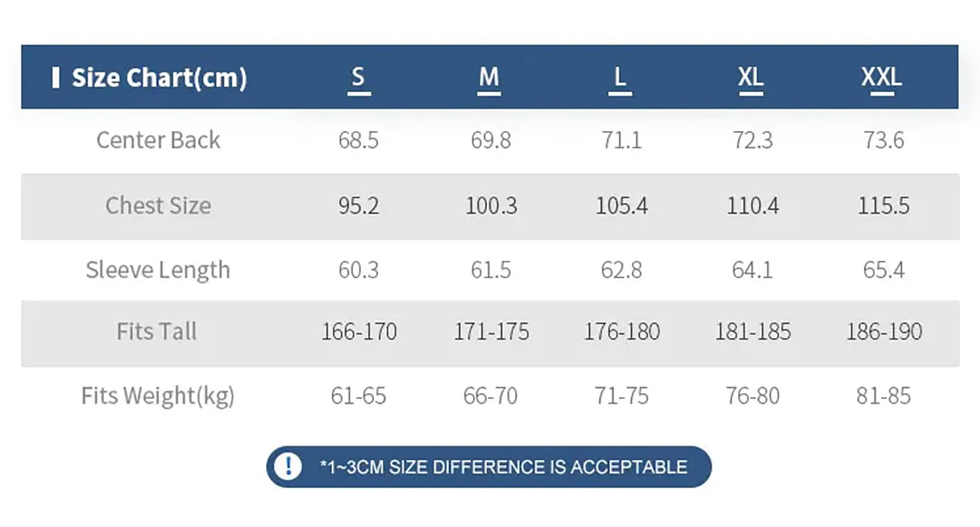Click the Size Chart(cm) title

(159, 78)
